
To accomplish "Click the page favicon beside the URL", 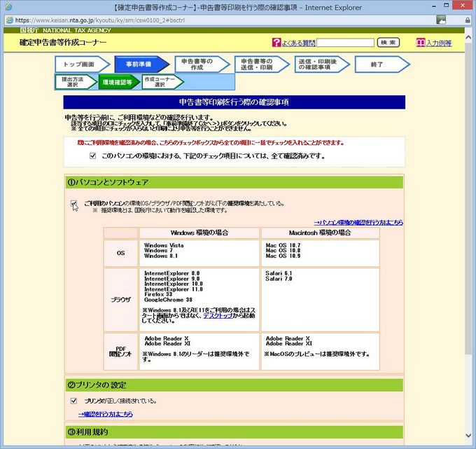I will 8,20.
